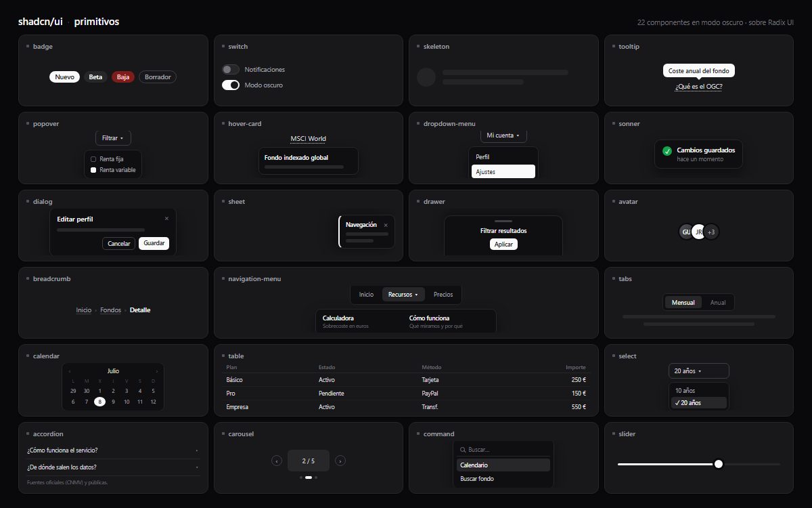This screenshot has height=508, width=812.
Task: Switch to the Mensual tab
Action: click(x=683, y=303)
